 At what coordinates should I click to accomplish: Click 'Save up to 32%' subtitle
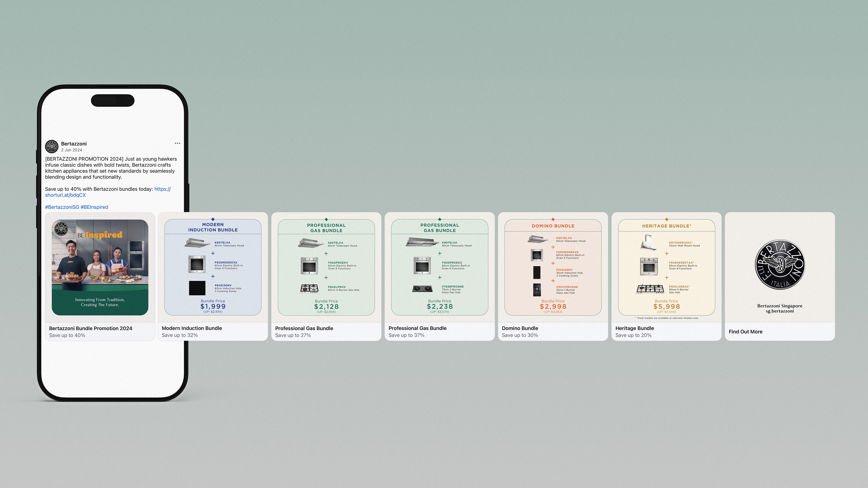[180, 335]
